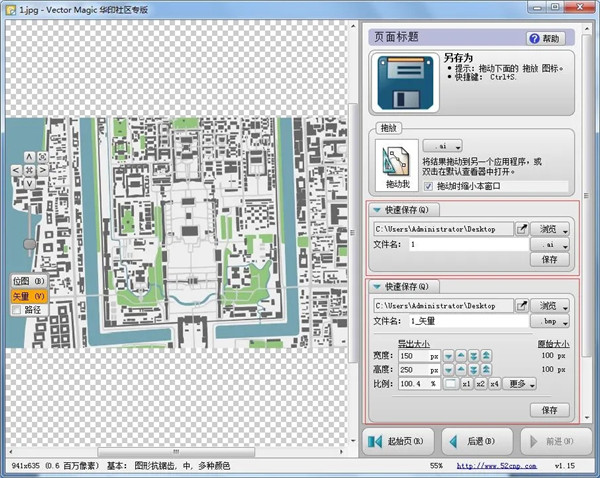The image size is (600, 478).
Task: Click the Start Page button
Action: coord(398,441)
